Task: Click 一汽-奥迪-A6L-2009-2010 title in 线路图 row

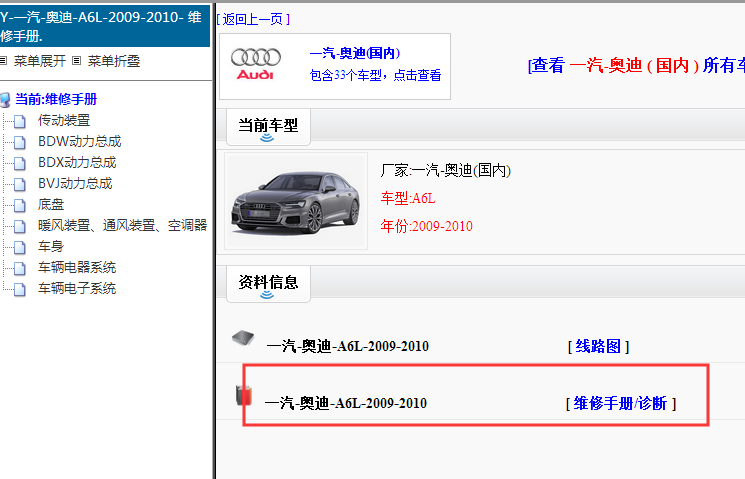Action: click(348, 346)
